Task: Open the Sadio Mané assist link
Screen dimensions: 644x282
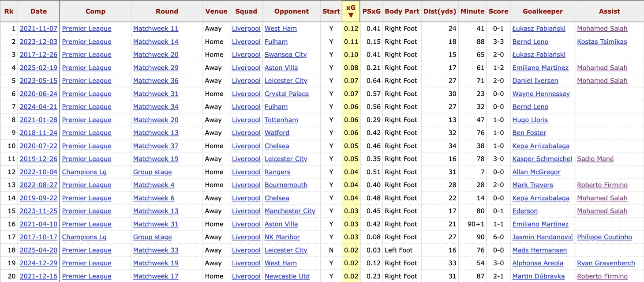Action: (x=595, y=159)
